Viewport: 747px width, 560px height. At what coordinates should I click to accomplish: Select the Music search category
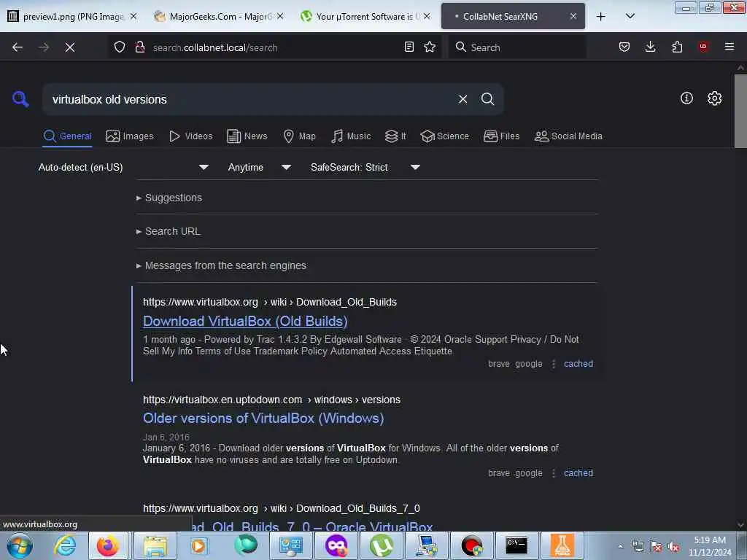point(351,136)
